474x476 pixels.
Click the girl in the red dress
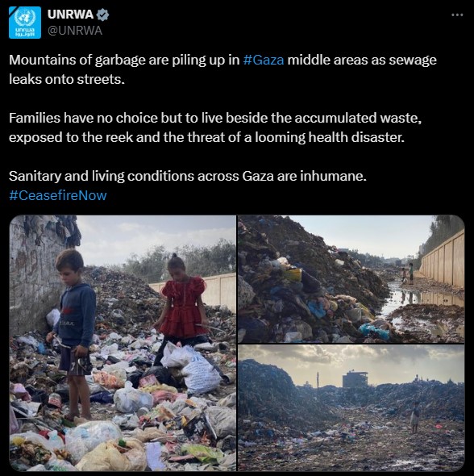182,307
